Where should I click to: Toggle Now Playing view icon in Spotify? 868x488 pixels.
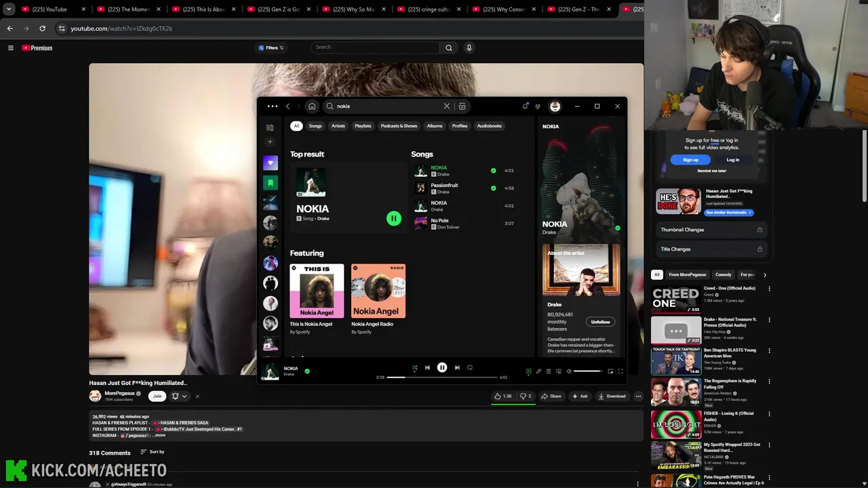(x=528, y=371)
